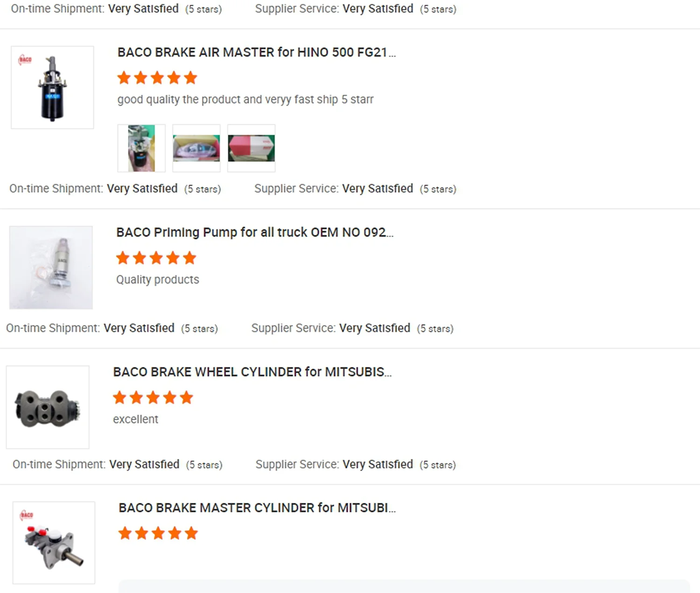Open BACO BRAKE WHEEL CYLINDER product image

[48, 407]
